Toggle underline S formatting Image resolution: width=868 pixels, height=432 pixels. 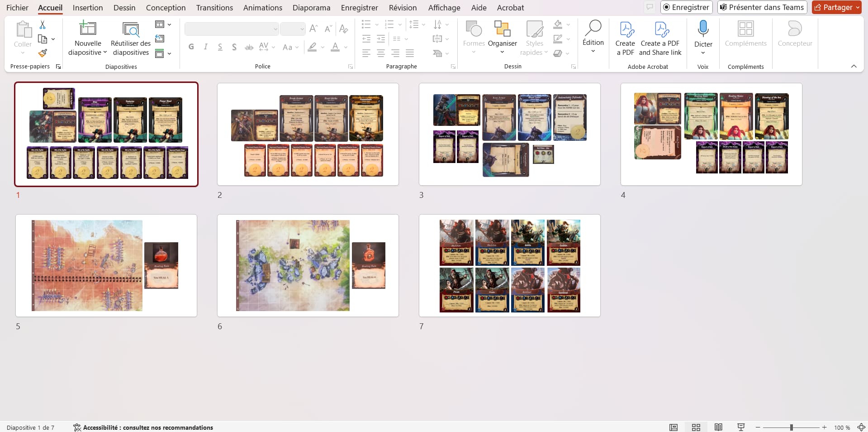[220, 47]
